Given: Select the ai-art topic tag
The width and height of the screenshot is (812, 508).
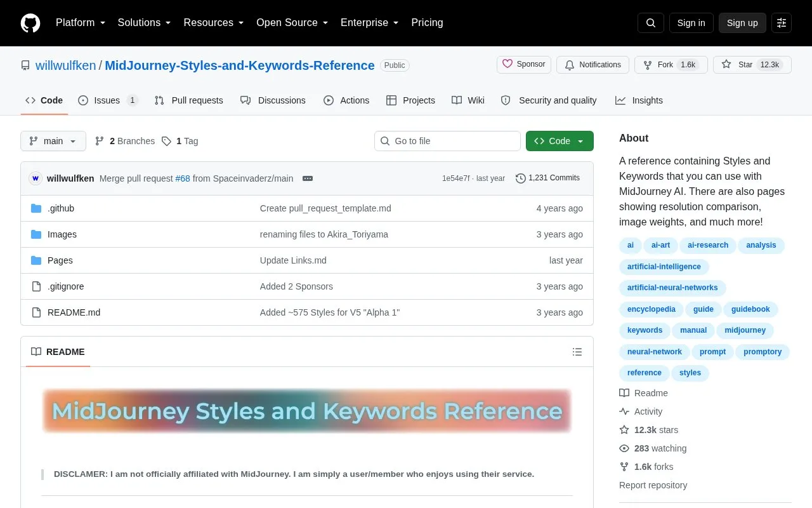Looking at the screenshot, I should 660,245.
